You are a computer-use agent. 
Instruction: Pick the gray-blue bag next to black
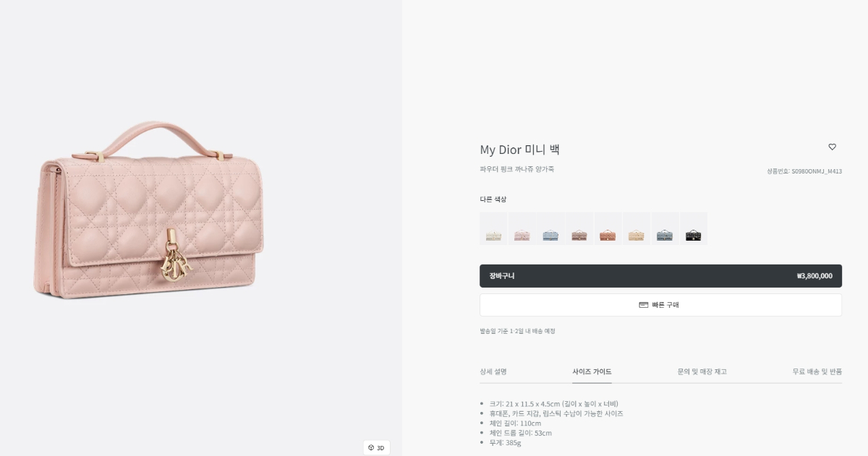pos(665,229)
